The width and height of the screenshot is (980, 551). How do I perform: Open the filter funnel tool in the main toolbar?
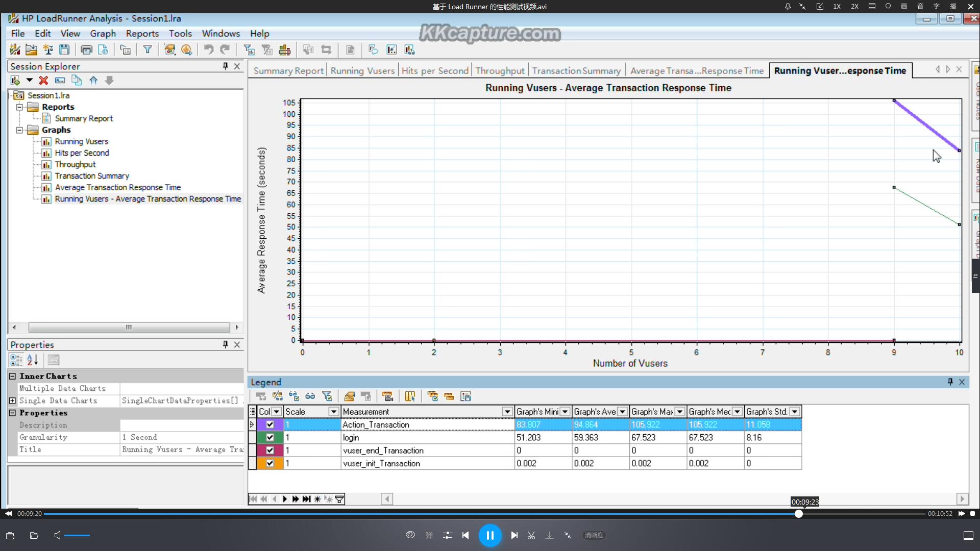(x=148, y=49)
